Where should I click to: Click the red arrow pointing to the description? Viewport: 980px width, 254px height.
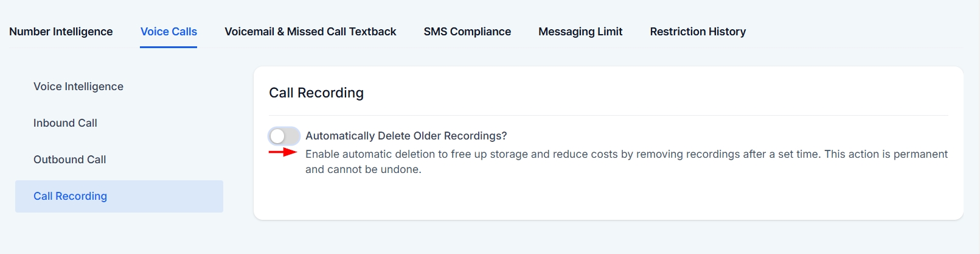coord(283,152)
